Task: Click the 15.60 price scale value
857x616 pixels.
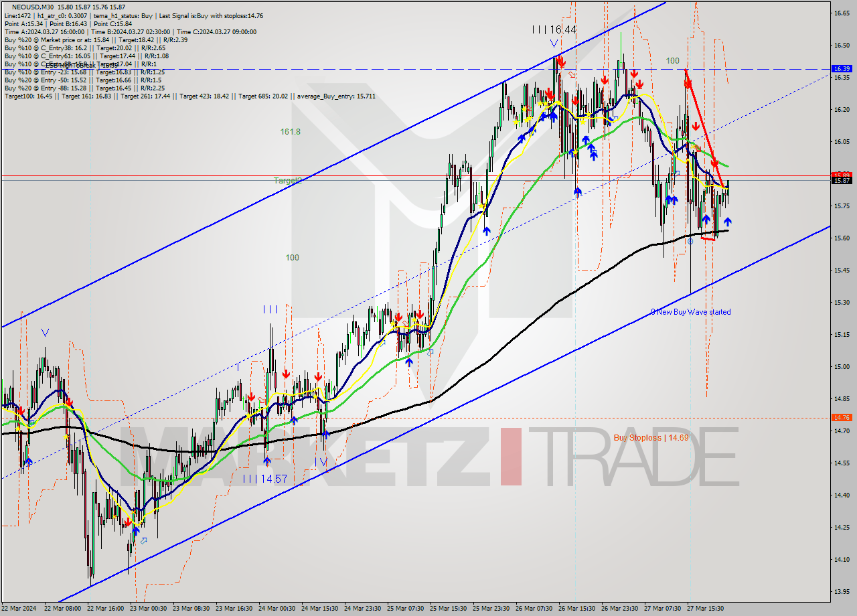Action: click(841, 238)
